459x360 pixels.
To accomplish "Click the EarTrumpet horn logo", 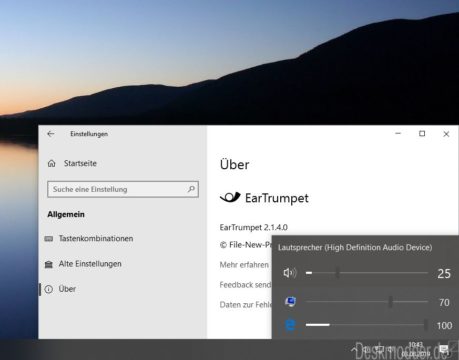I will click(x=230, y=197).
